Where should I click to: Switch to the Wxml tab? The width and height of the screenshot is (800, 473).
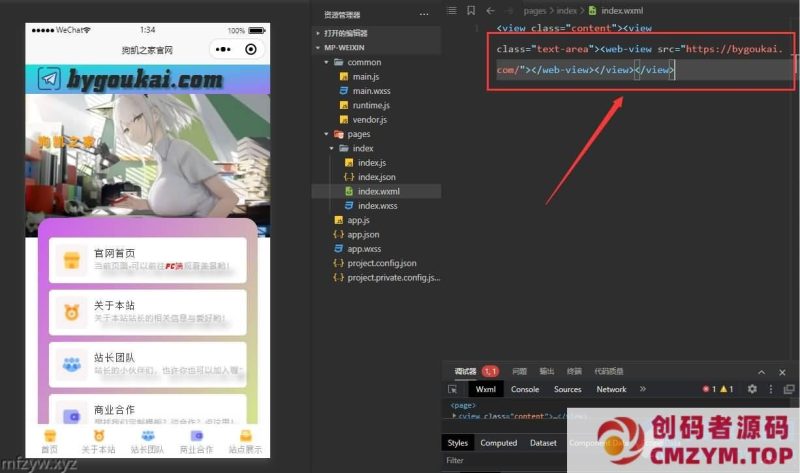point(485,389)
